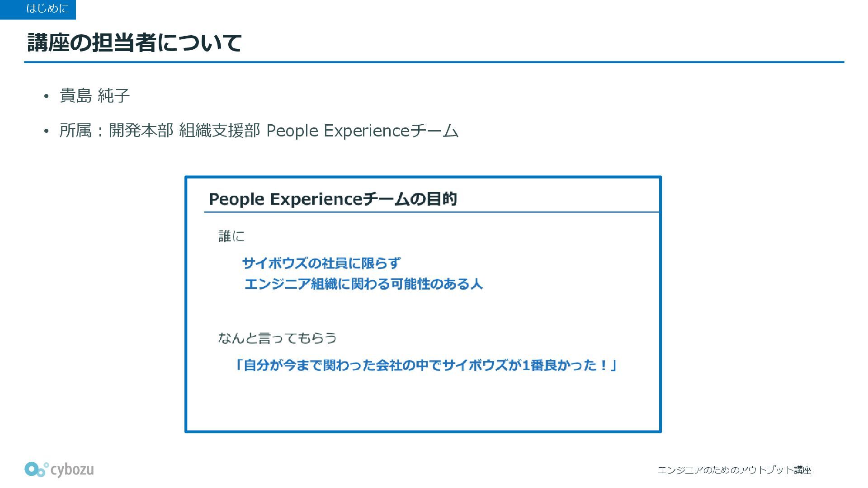Click the People Experienceチームの目的 heading

333,199
